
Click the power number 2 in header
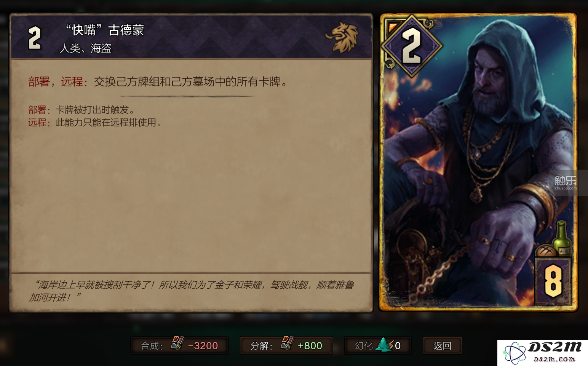34,38
